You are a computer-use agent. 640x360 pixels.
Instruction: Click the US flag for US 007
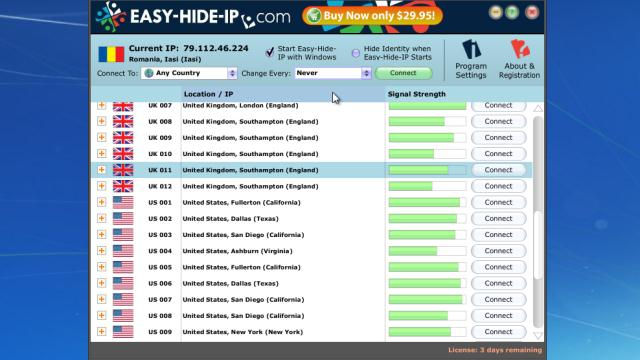click(123, 299)
